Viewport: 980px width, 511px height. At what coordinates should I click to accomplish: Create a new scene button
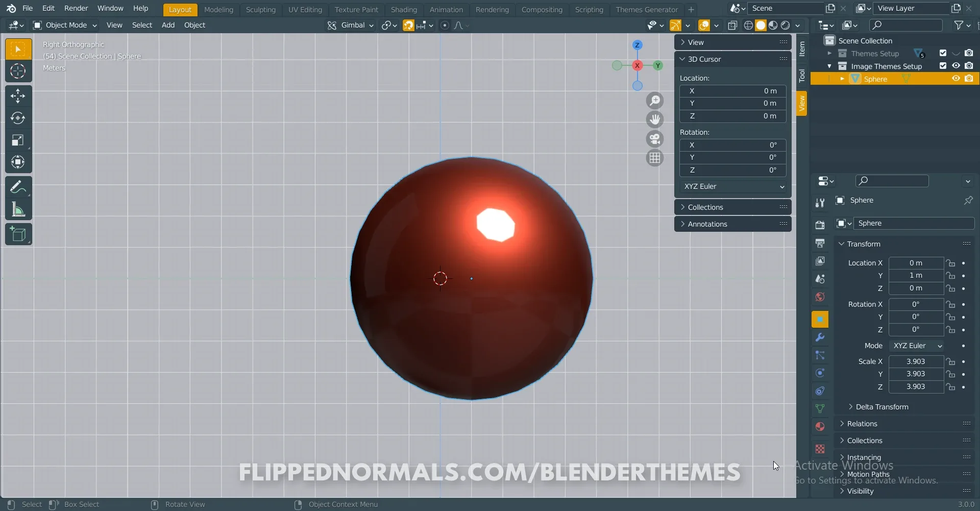coord(830,8)
